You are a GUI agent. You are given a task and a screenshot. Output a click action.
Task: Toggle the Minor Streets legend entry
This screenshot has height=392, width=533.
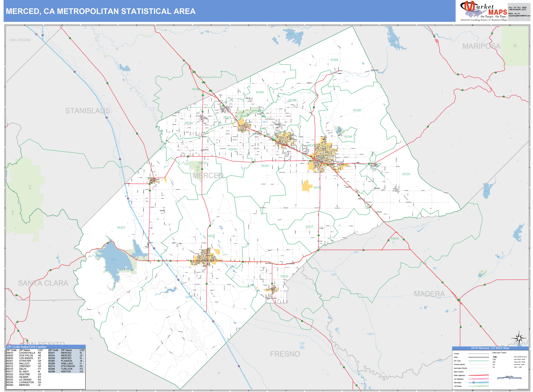point(459,372)
